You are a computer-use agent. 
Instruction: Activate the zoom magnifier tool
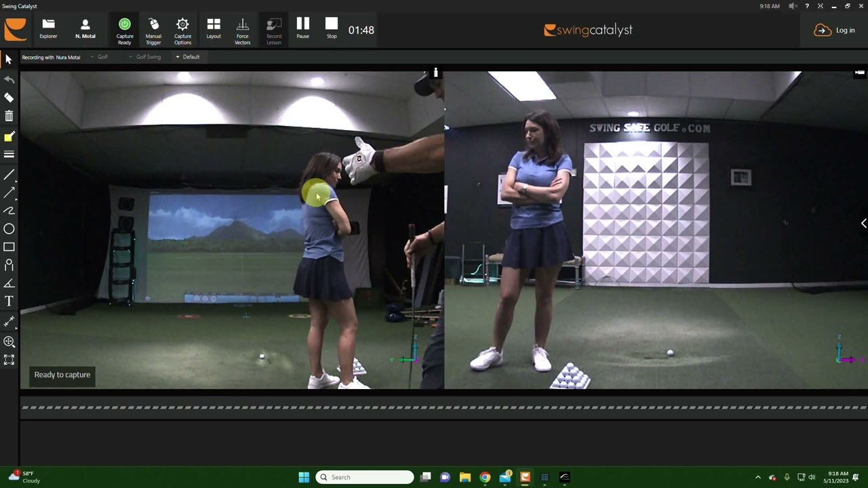[x=9, y=342]
